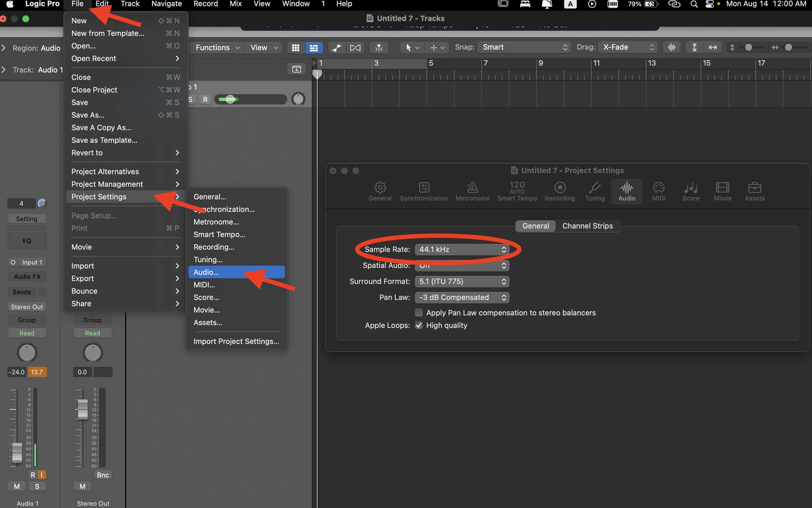Viewport: 812px width, 508px height.
Task: Open the Snap Smart dropdown
Action: coord(524,47)
